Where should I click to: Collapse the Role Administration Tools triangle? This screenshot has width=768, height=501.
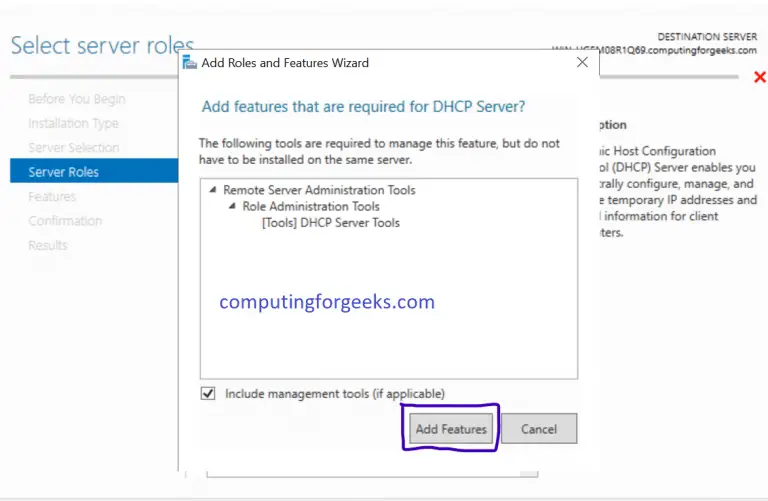point(232,207)
